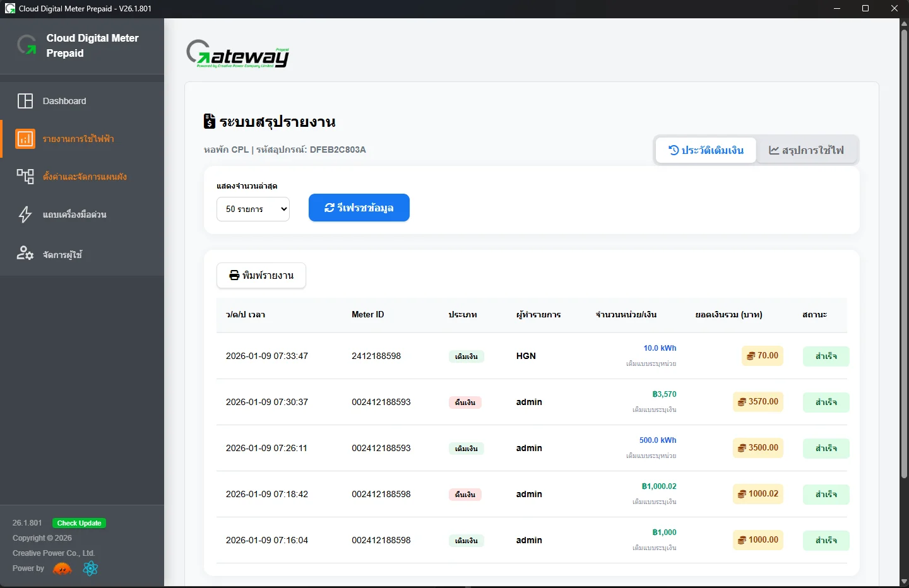Switch to สรุปการใช้ไฟ tab
This screenshot has width=909, height=588.
(x=806, y=150)
